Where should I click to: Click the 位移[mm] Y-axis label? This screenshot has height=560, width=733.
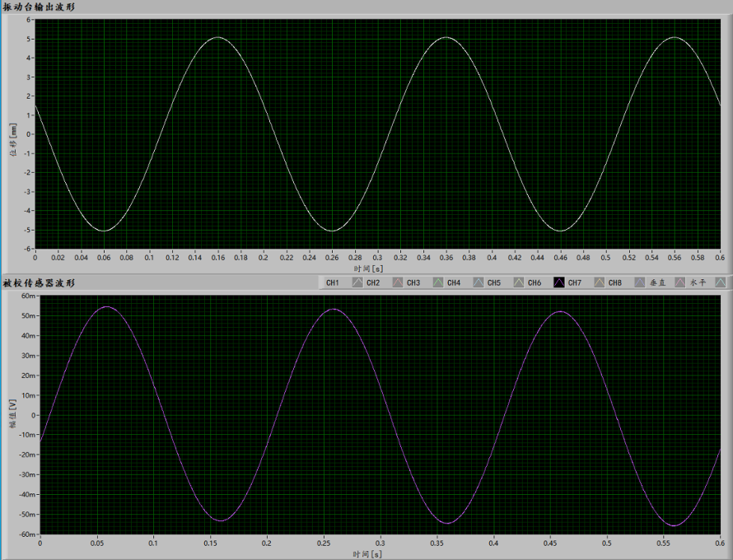point(13,140)
